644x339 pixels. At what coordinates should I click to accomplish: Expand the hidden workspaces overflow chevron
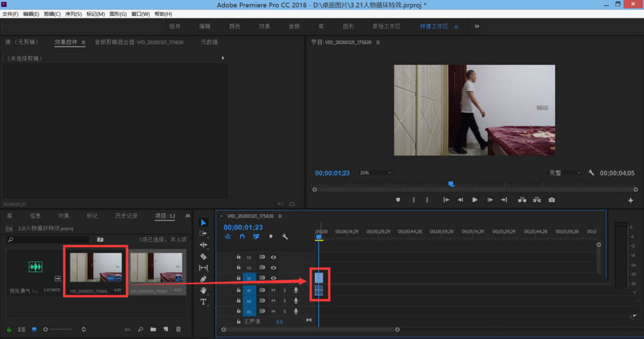[477, 26]
